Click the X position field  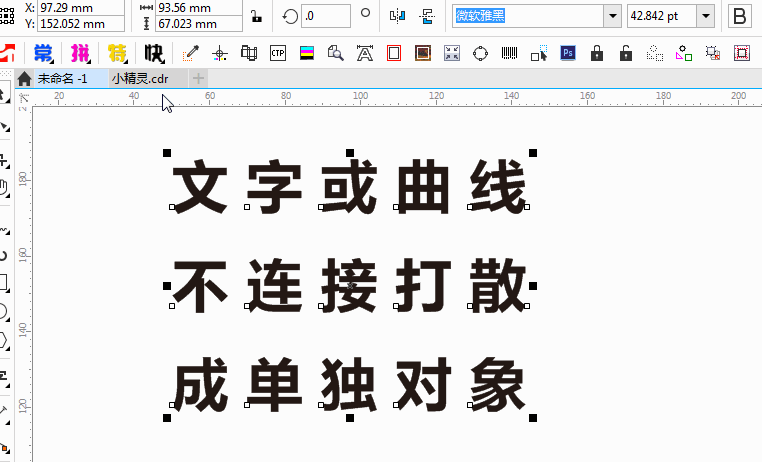81,8
